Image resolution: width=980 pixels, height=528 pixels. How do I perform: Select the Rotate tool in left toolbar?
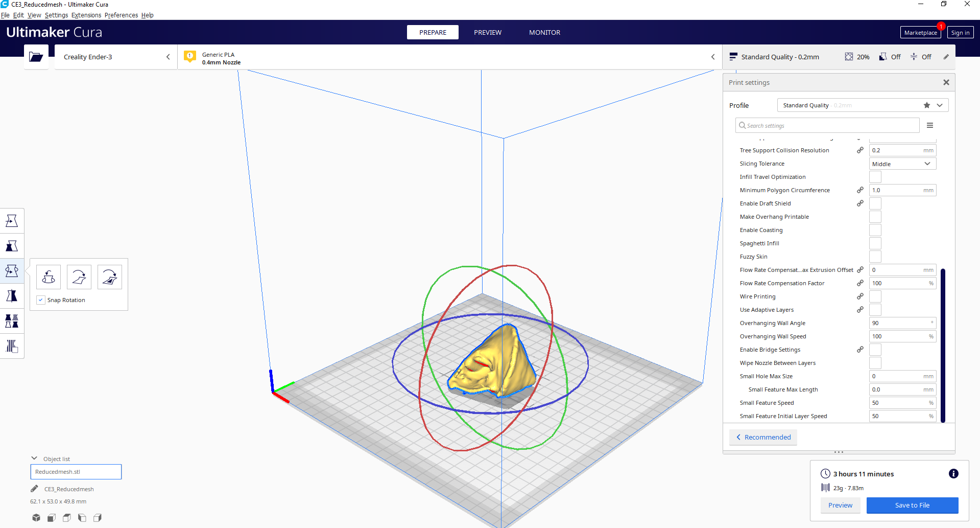12,271
